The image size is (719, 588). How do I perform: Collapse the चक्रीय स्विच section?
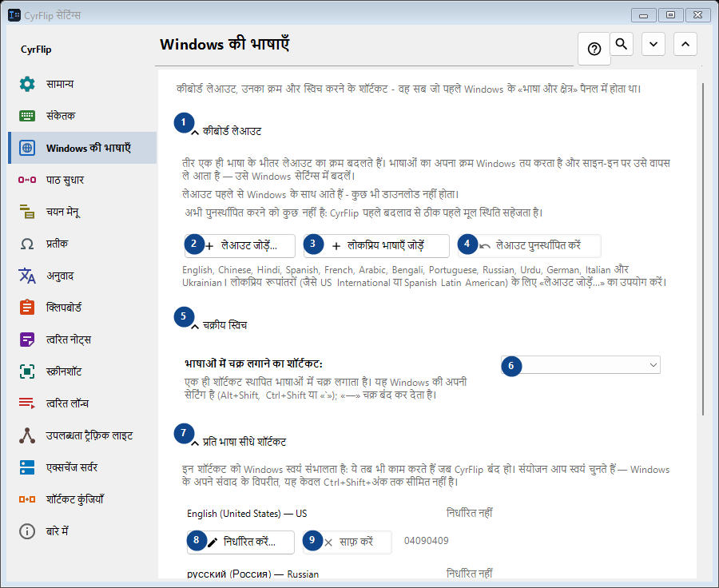[x=195, y=326]
